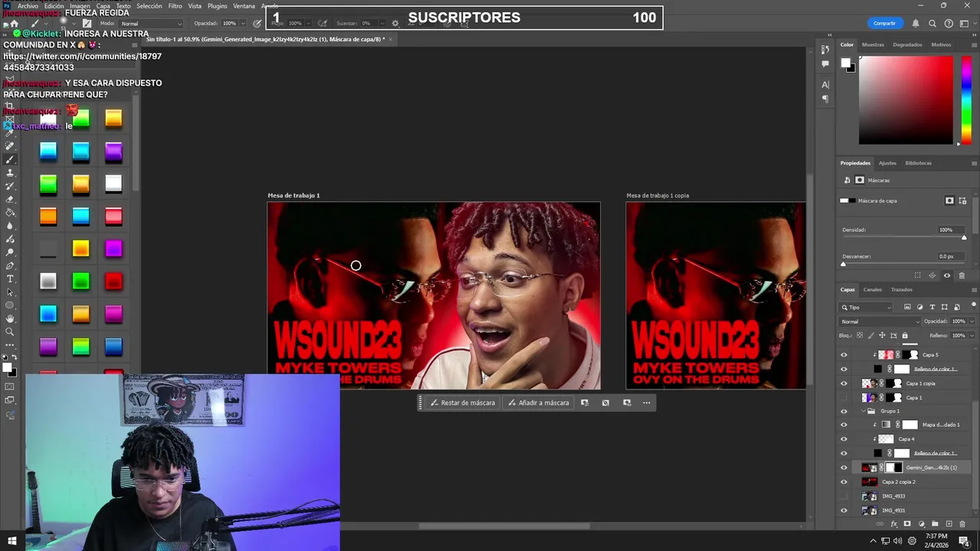980x551 pixels.
Task: Open the Tipo layer filter dropdown
Action: click(x=866, y=307)
